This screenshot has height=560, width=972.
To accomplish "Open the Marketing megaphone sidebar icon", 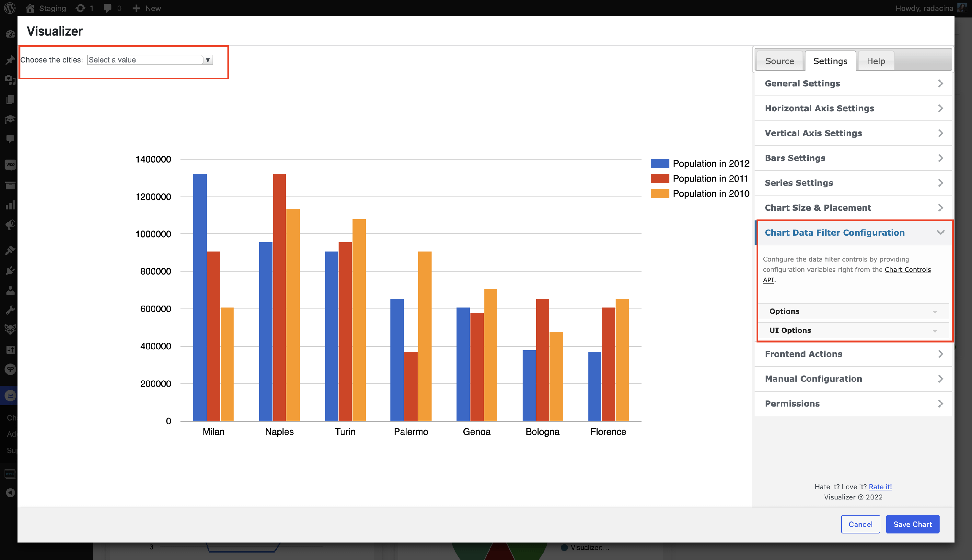I will (10, 225).
